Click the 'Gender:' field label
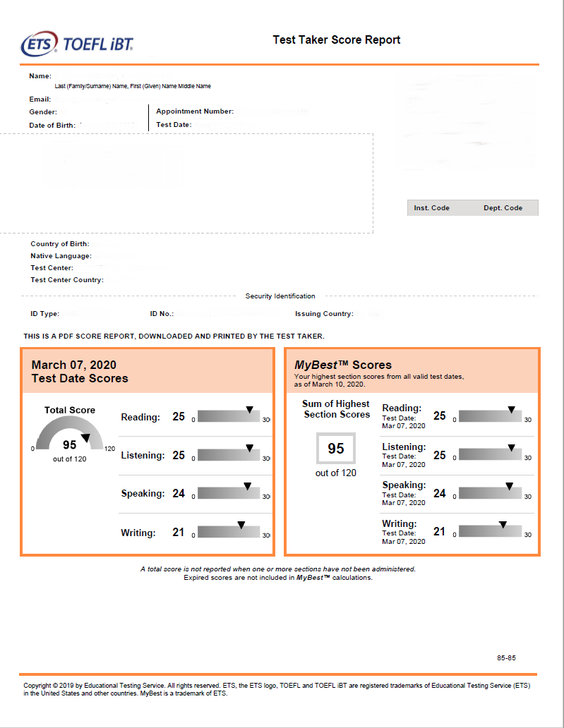The height and width of the screenshot is (728, 564). [x=43, y=112]
